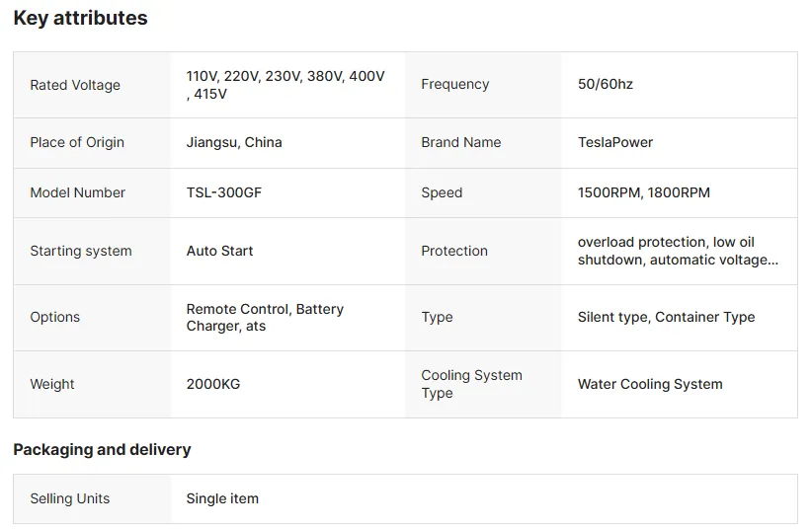Screen dimensions: 812x529
Task: Select the Water Cooling System value
Action: [x=650, y=384]
